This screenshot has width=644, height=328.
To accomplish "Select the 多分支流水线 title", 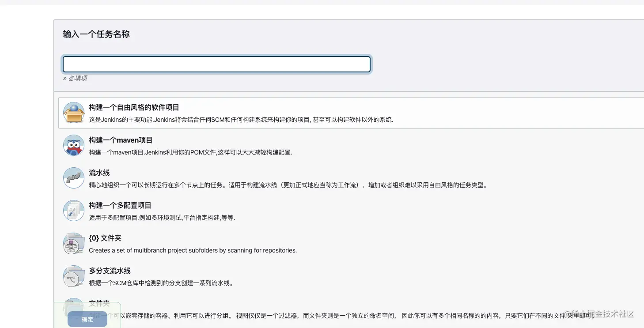I will click(x=110, y=271).
